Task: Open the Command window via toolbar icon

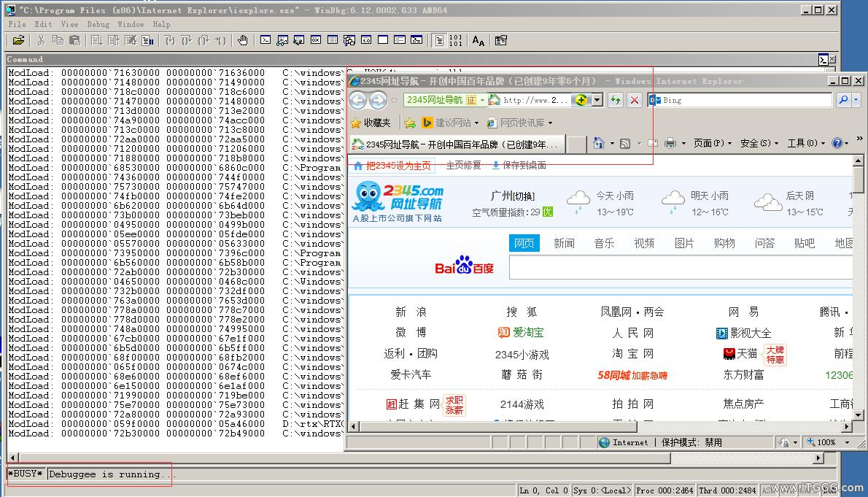Action: click(266, 40)
